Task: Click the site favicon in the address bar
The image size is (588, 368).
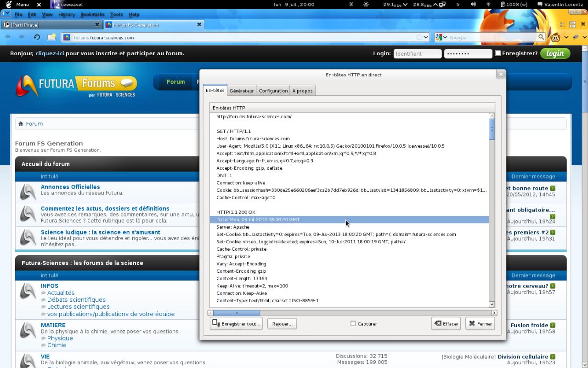Action: pos(67,37)
